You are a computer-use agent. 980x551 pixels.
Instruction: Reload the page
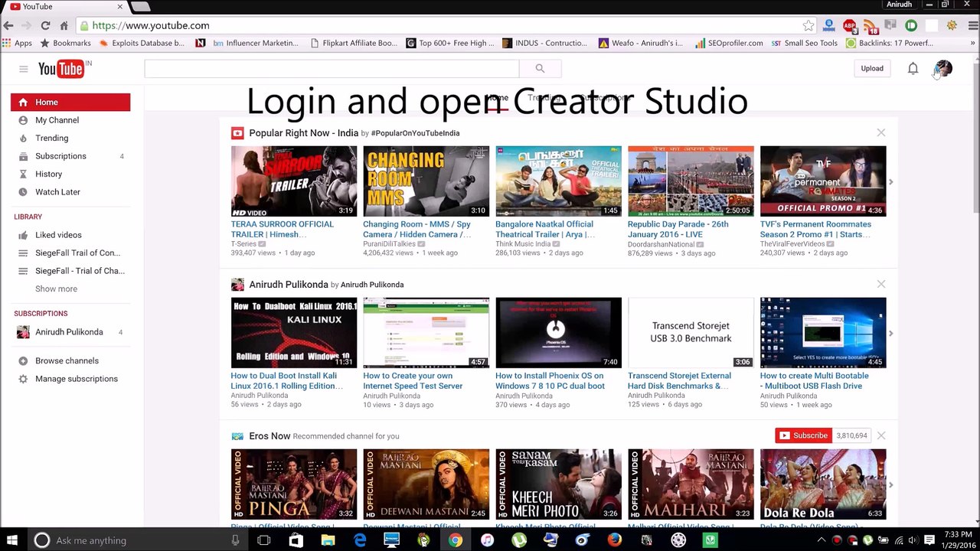pyautogui.click(x=45, y=25)
